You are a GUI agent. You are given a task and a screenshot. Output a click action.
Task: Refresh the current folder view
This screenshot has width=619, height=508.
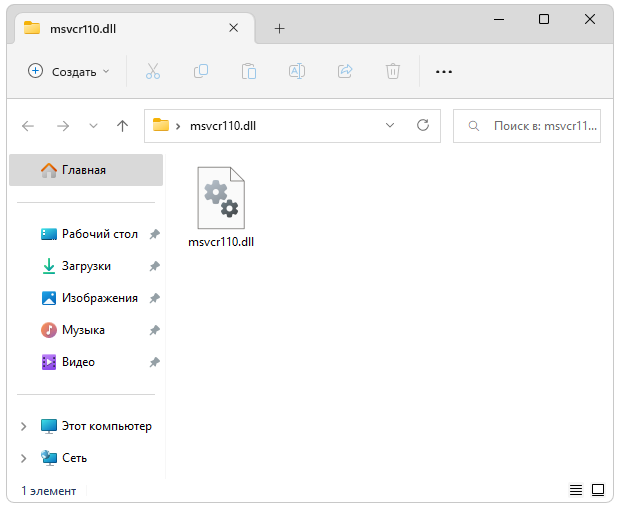(423, 126)
